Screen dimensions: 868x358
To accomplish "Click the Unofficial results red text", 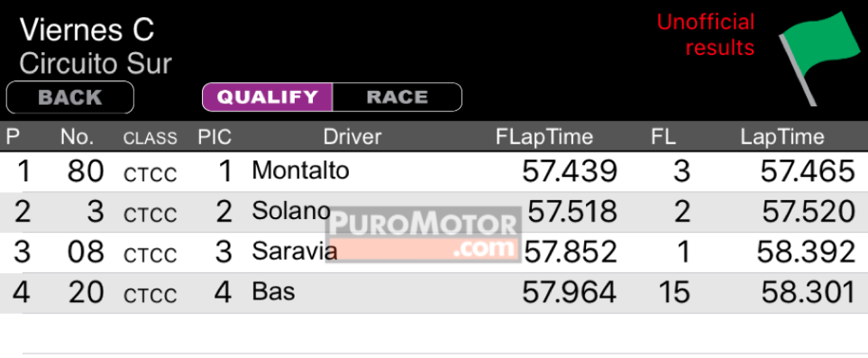I will click(x=706, y=35).
